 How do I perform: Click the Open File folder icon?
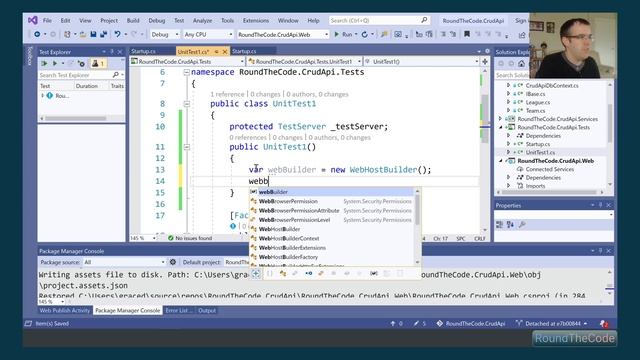click(83, 34)
